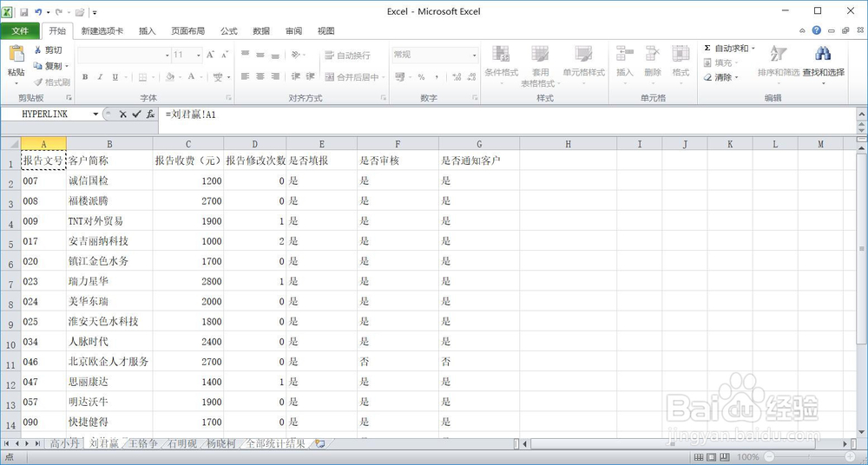The height and width of the screenshot is (465, 868).
Task: Open the Insert Function fx dialog
Action: point(150,114)
